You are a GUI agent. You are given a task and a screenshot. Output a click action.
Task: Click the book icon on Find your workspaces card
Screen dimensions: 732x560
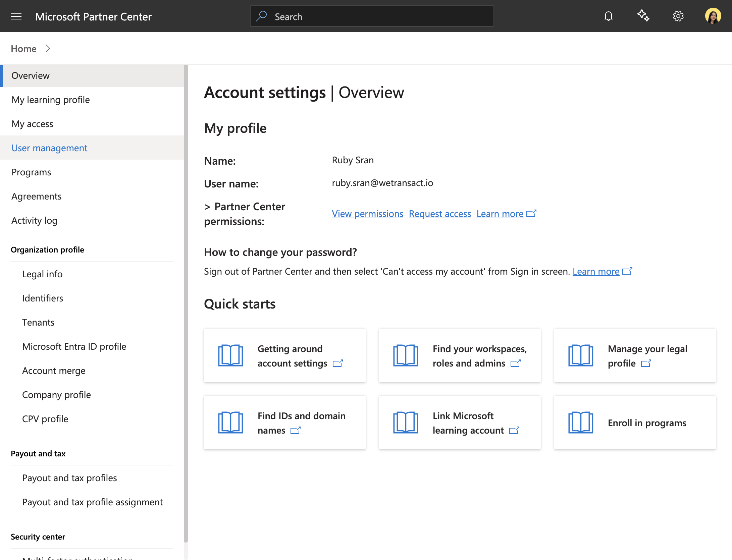coord(406,355)
